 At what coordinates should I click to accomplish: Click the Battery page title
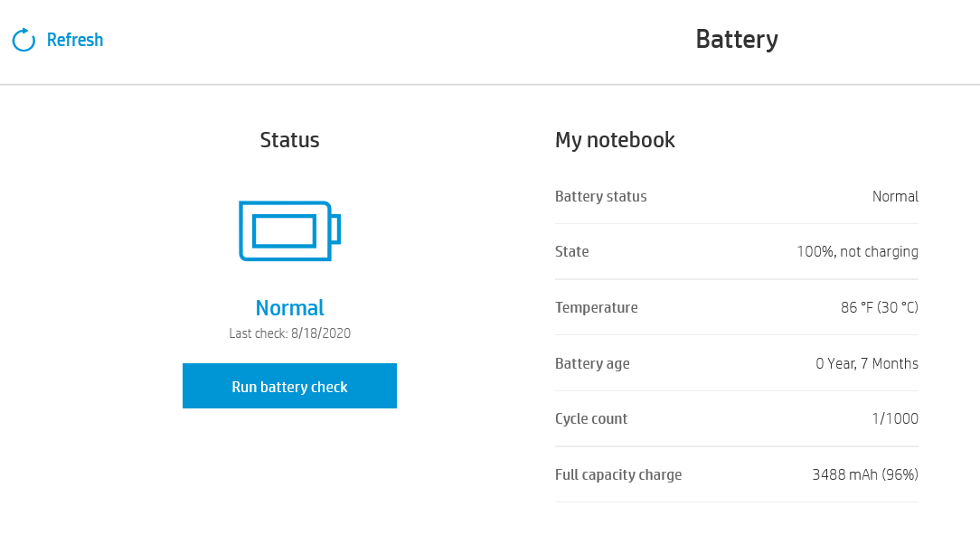[736, 39]
